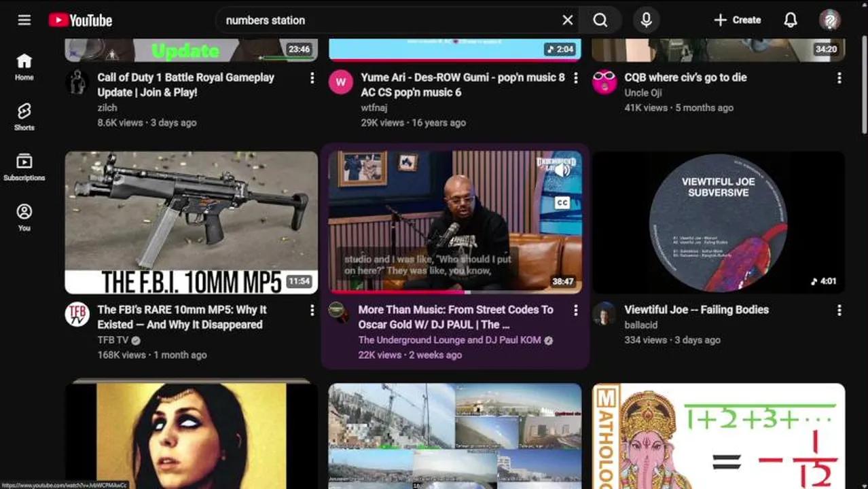Screen dimensions: 868x489
Task: Open Call of Duty thumbnail marked 23:46
Action: [192, 50]
